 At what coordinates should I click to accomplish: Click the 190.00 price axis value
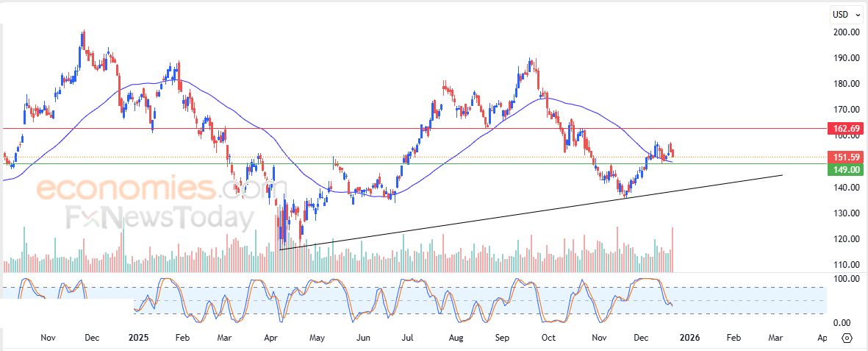pyautogui.click(x=847, y=57)
